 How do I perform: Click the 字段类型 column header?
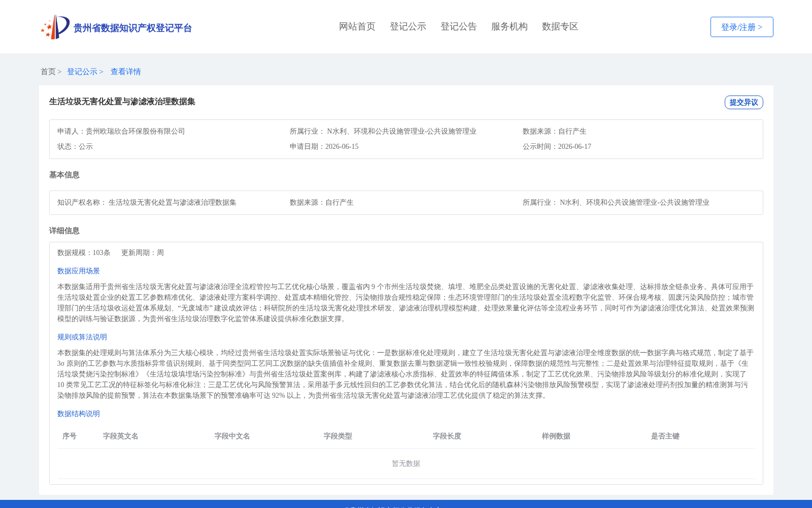338,436
